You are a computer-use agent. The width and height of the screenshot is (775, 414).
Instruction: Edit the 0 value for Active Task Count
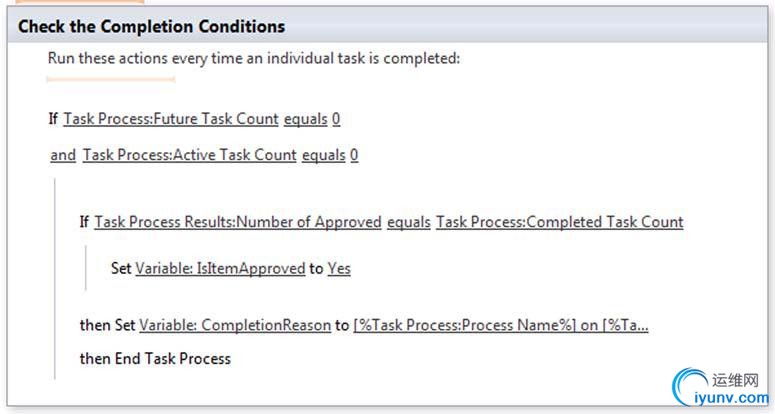(x=354, y=155)
